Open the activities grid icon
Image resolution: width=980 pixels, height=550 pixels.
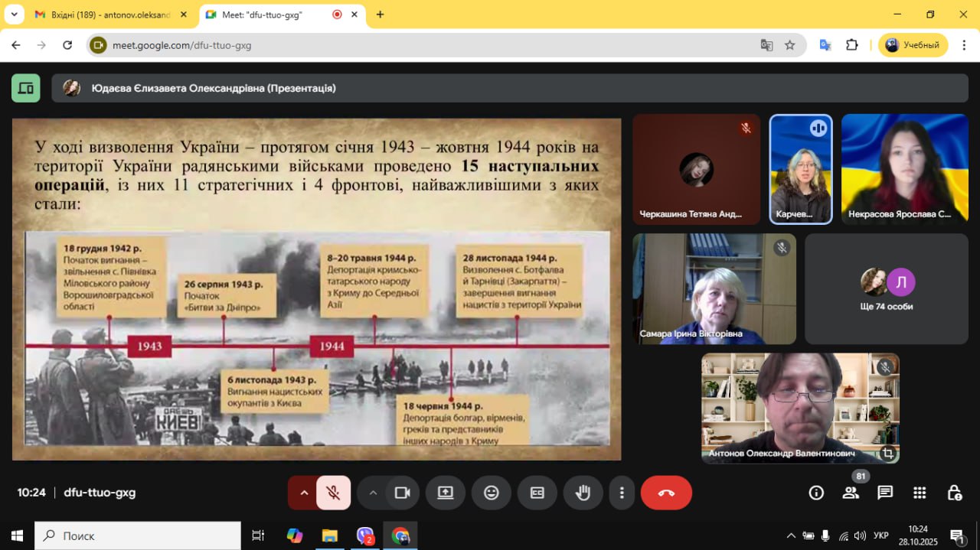pos(920,493)
